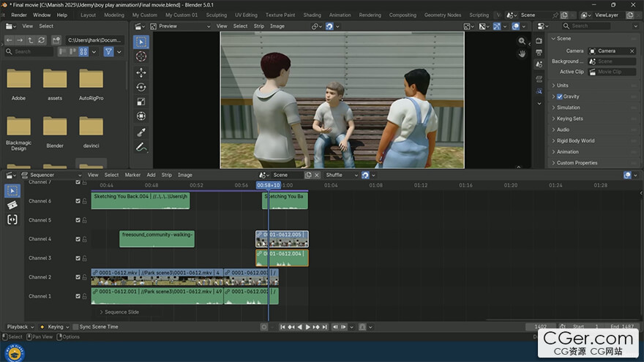644x362 pixels.
Task: Pick the Rotate tool in preview toolbar
Action: (x=141, y=87)
